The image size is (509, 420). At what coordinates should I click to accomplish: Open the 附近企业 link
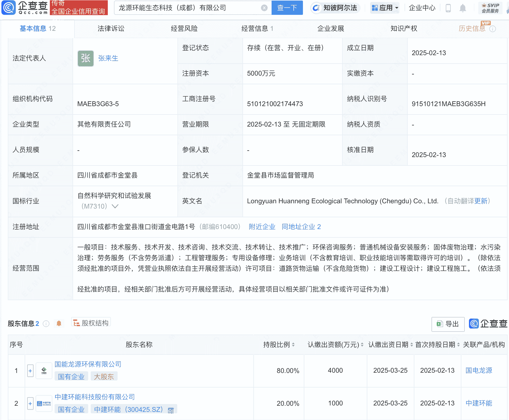[x=261, y=227]
